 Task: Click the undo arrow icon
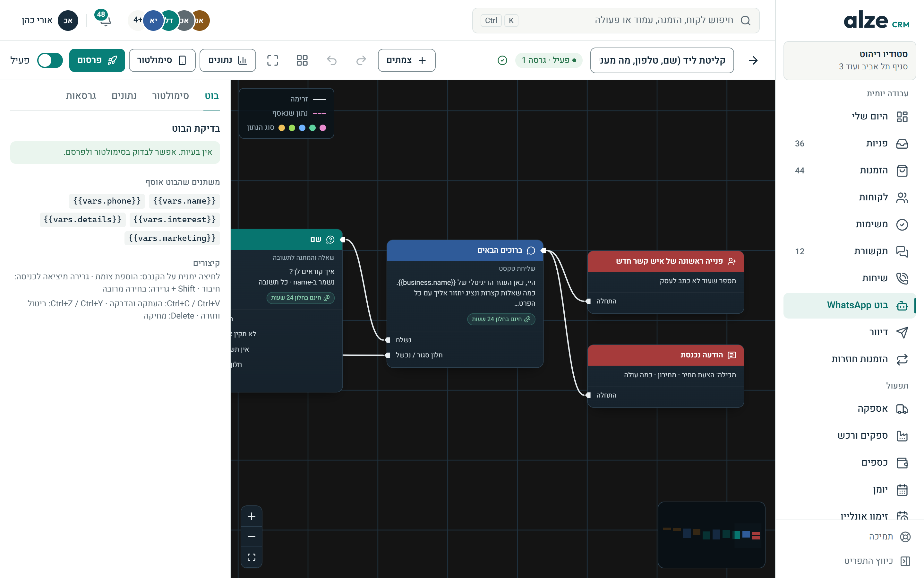point(332,60)
